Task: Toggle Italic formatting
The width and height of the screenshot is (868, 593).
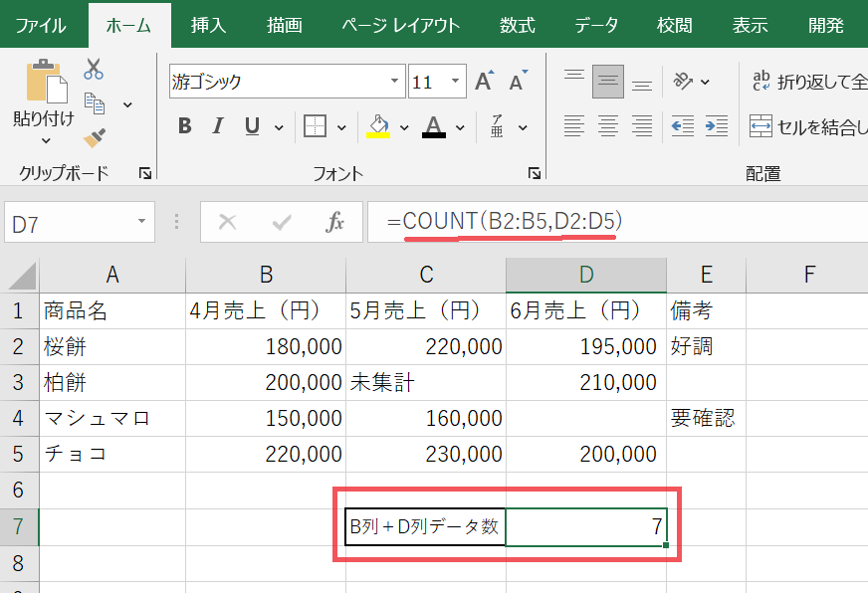Action: tap(218, 126)
